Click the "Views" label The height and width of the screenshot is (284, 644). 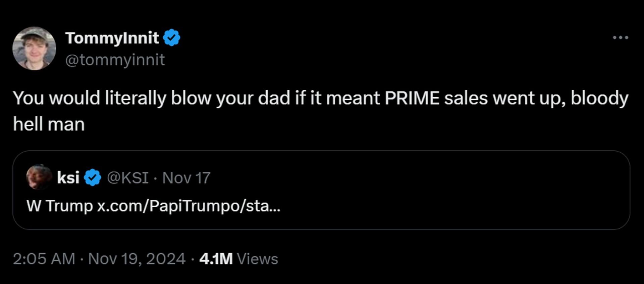point(257,259)
